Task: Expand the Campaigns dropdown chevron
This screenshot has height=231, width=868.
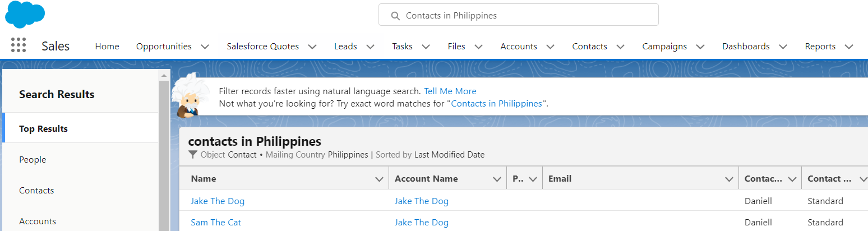Action: (700, 47)
